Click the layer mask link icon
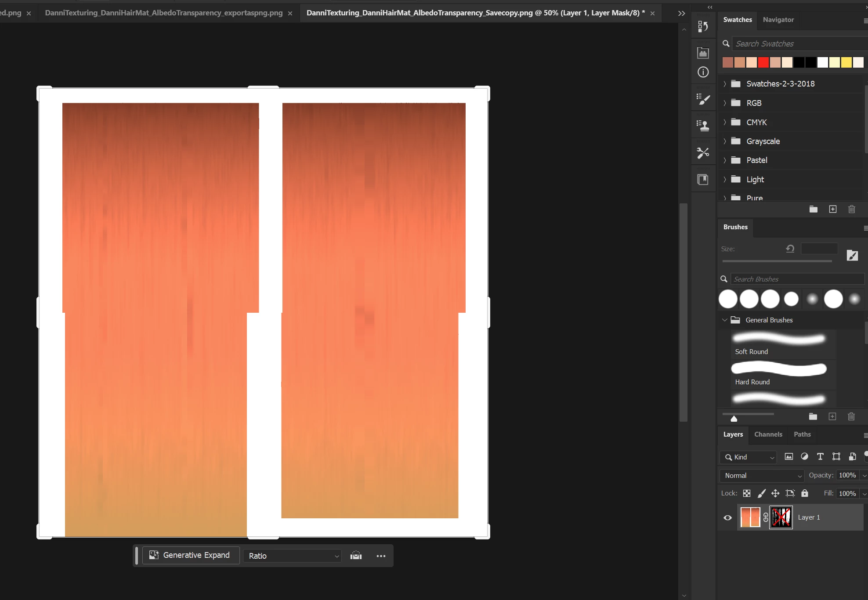This screenshot has height=600, width=868. (x=766, y=517)
